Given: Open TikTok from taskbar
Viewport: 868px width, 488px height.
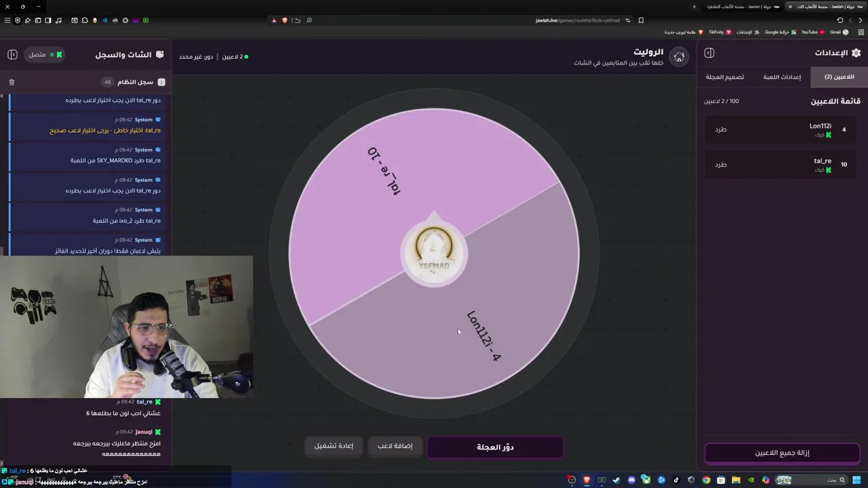Looking at the screenshot, I should [676, 480].
